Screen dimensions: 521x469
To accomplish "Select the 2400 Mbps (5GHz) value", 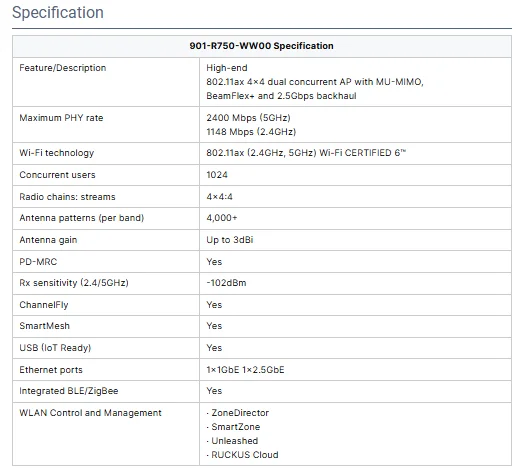I will click(248, 118).
